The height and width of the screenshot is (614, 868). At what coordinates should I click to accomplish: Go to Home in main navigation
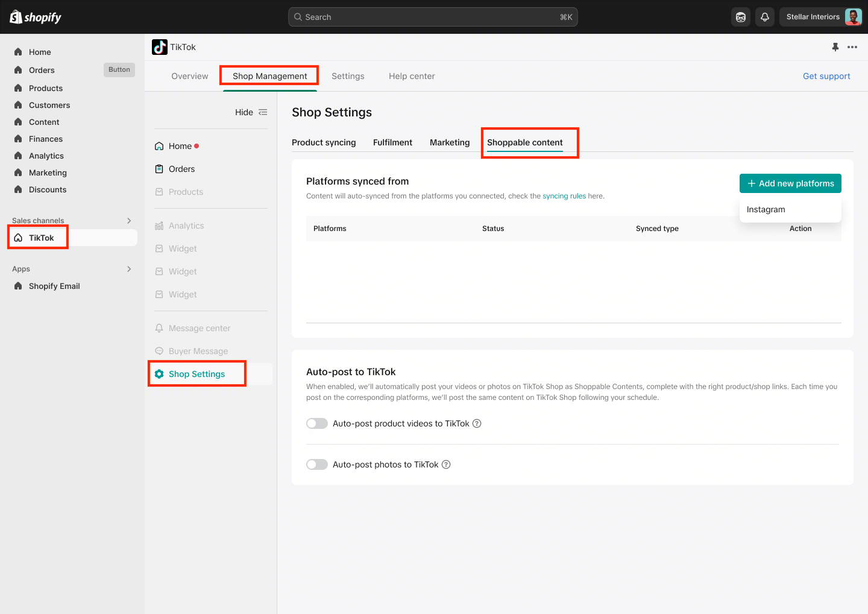(40, 52)
